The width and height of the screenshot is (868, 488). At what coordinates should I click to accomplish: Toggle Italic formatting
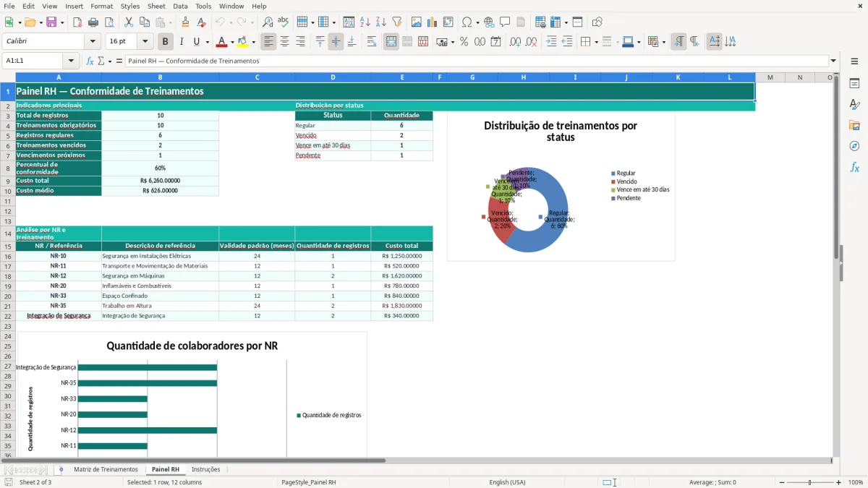pyautogui.click(x=181, y=42)
